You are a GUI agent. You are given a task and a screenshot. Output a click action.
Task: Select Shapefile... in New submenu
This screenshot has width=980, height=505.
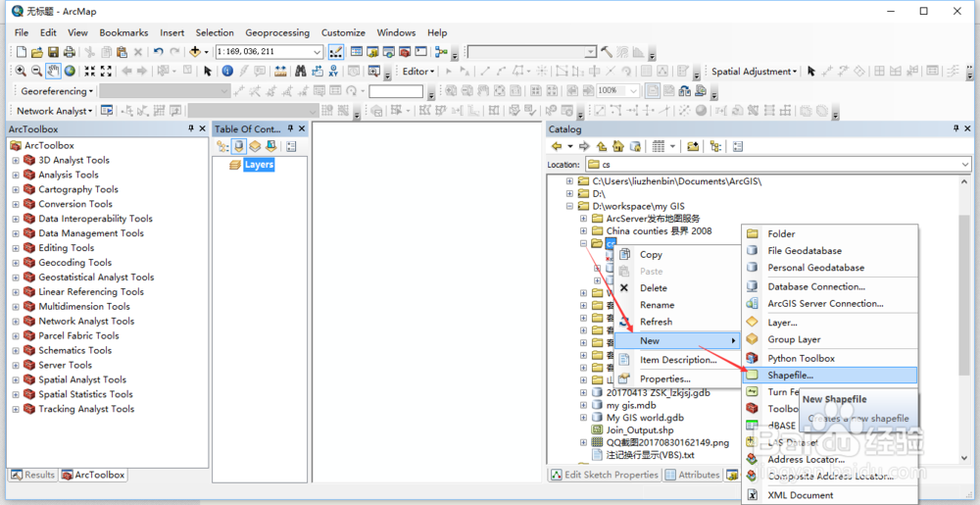tap(830, 375)
